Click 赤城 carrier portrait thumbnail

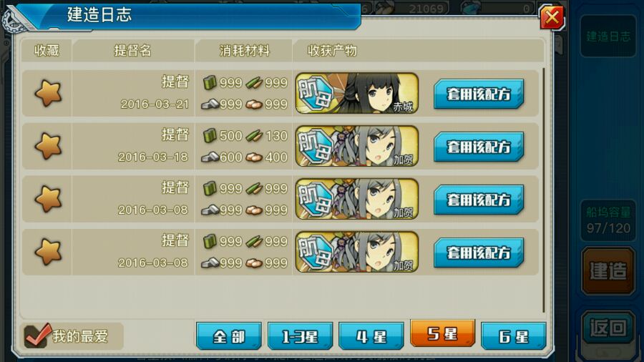[x=357, y=93]
